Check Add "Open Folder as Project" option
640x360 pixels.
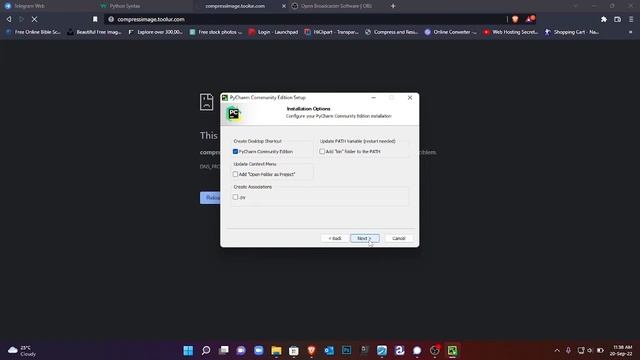point(236,174)
